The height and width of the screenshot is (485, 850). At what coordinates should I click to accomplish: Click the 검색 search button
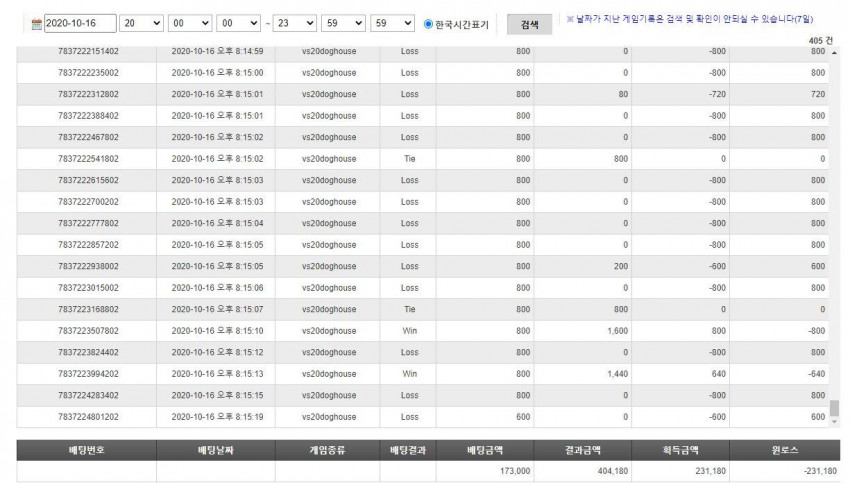tap(529, 24)
